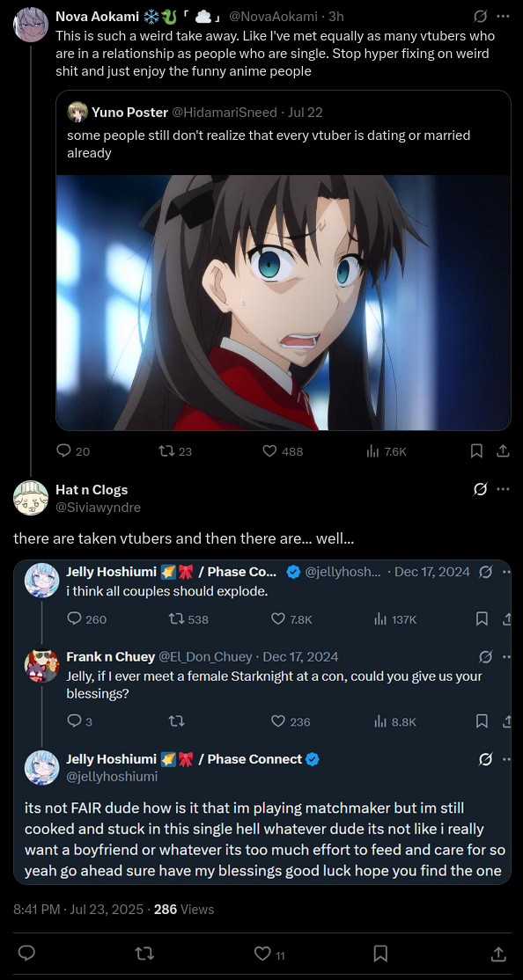Repost the Hat n Clogs main tweet

click(x=144, y=954)
